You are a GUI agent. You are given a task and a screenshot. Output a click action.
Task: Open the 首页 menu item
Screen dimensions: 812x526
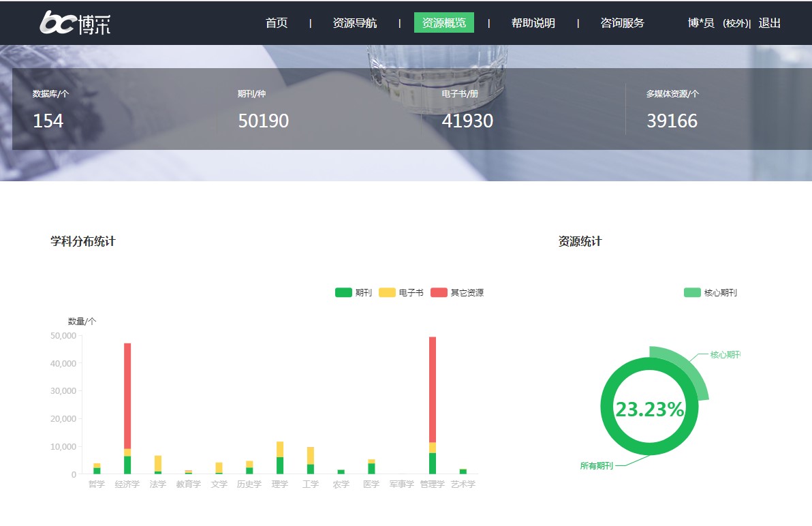pyautogui.click(x=277, y=23)
